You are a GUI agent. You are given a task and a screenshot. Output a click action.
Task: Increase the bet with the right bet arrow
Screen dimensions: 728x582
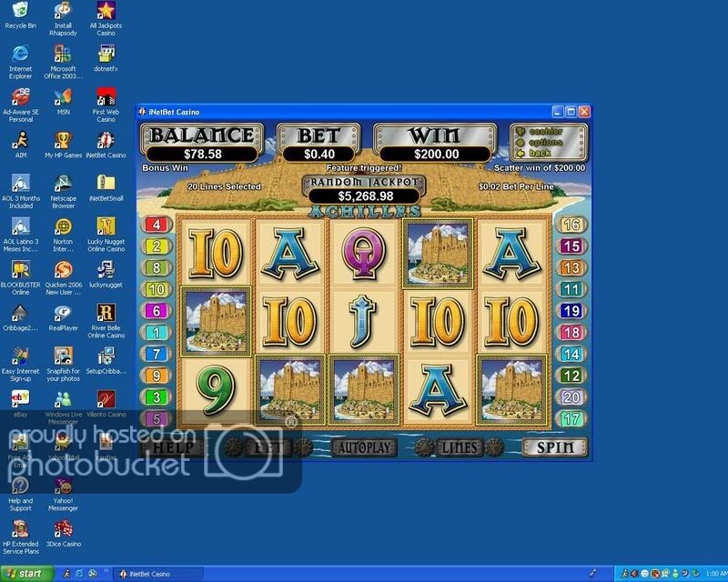(x=303, y=447)
